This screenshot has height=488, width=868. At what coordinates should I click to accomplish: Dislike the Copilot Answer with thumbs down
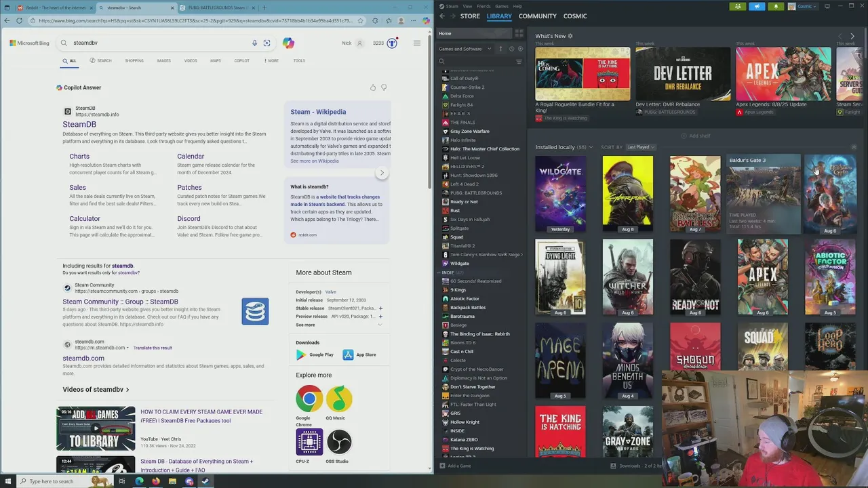click(384, 87)
